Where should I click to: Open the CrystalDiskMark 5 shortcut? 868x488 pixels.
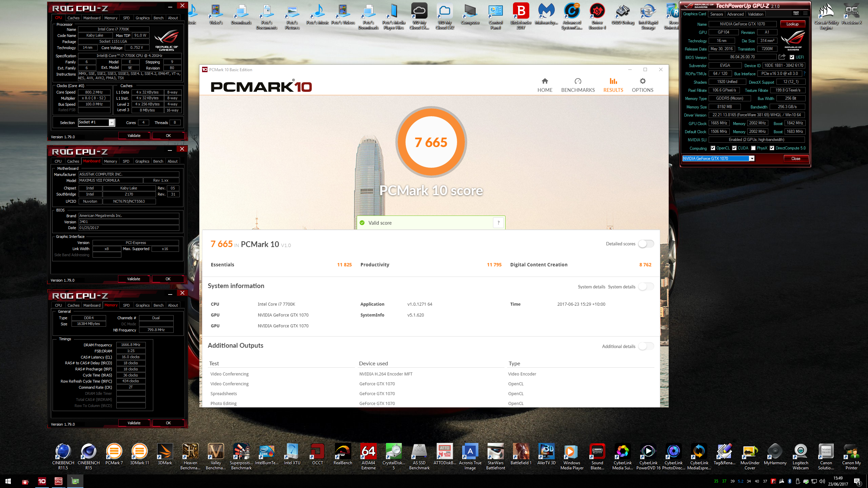point(394,456)
